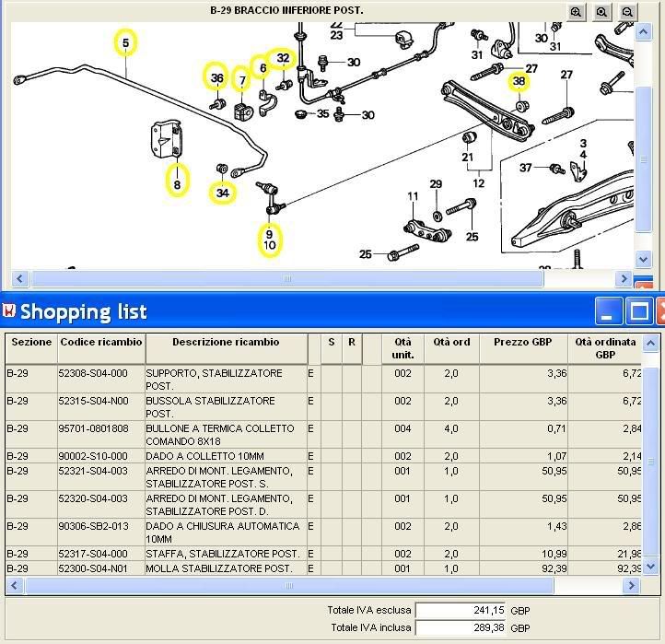Viewport: 665px width, 644px height.
Task: Select part number 11 in diagram
Action: 413,196
